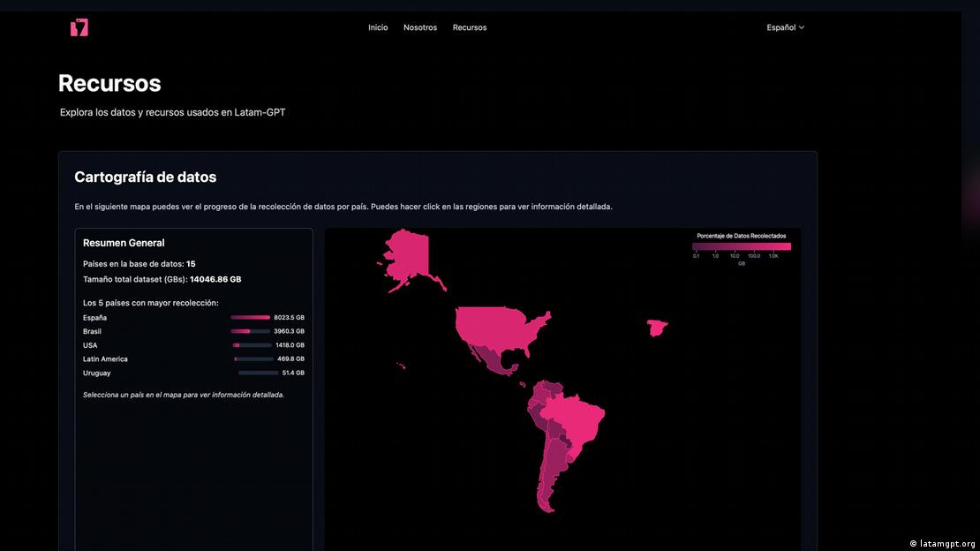Click the Uruguay entry in the ranking
The image size is (980, 551).
[96, 373]
